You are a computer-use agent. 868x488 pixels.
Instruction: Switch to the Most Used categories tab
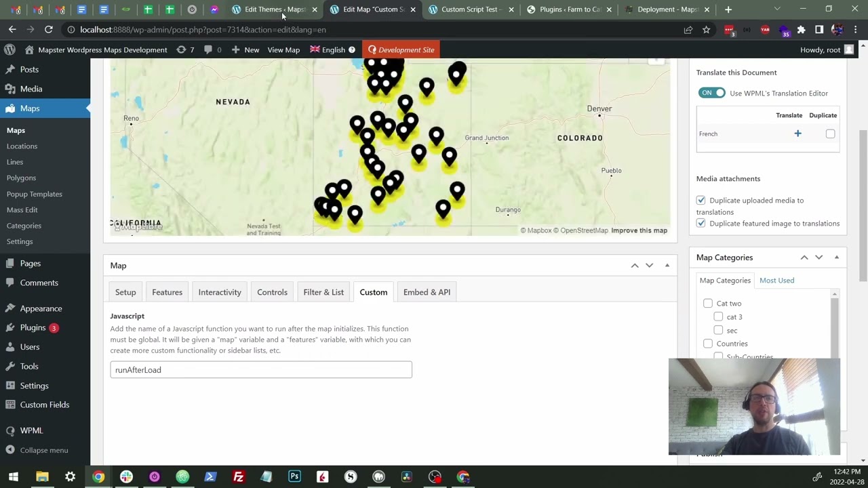pos(776,280)
